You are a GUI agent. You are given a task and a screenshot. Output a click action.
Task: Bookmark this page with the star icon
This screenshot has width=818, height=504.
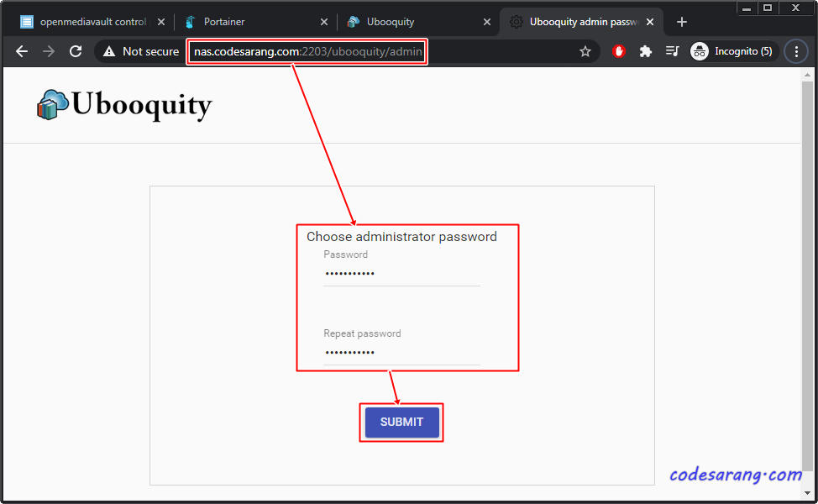[x=585, y=51]
